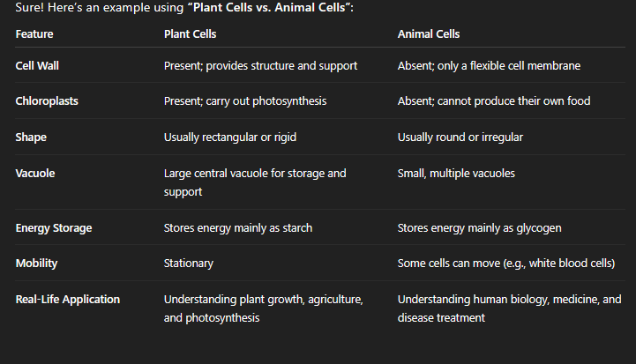Click the 'Plant Cells' column header

tap(190, 34)
